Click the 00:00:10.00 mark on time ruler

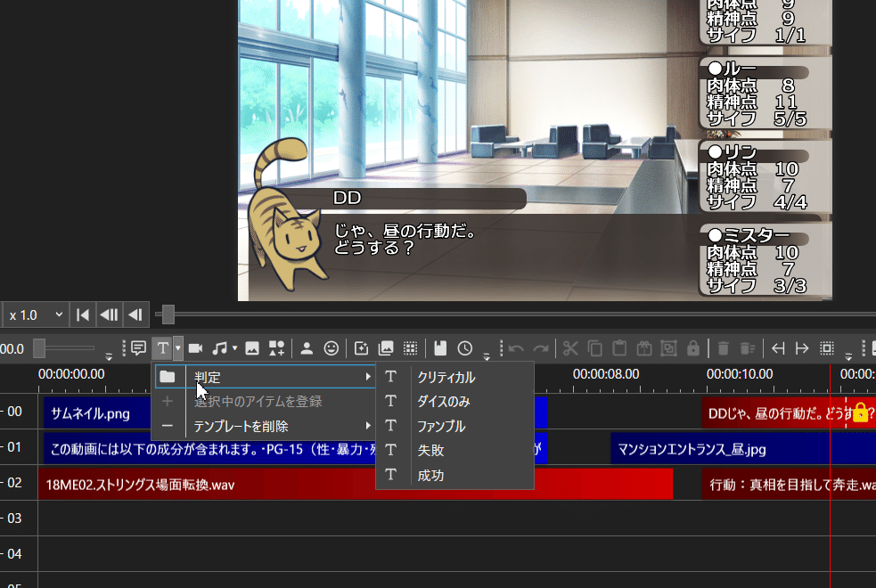(x=740, y=374)
